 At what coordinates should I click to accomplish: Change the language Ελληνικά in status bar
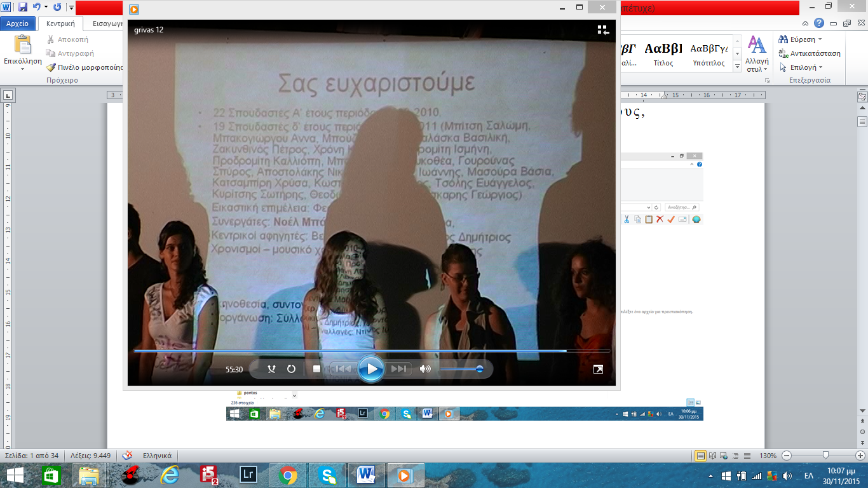tap(157, 456)
